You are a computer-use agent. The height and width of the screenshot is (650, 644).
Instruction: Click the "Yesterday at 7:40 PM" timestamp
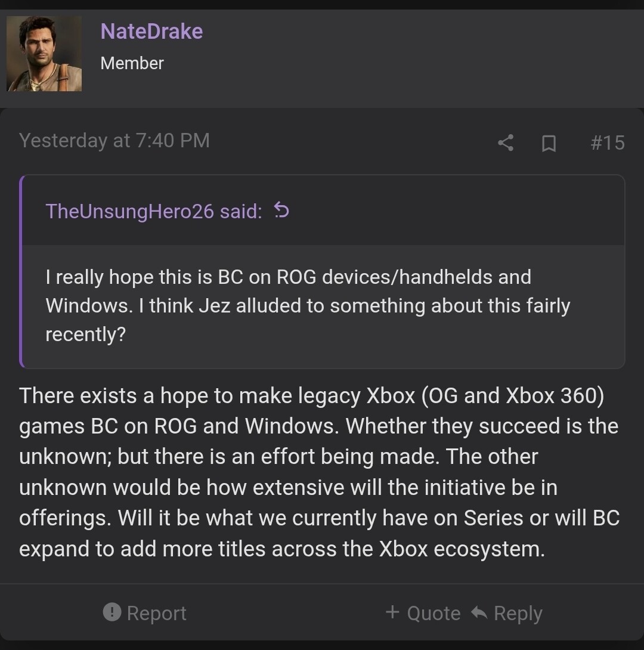114,140
